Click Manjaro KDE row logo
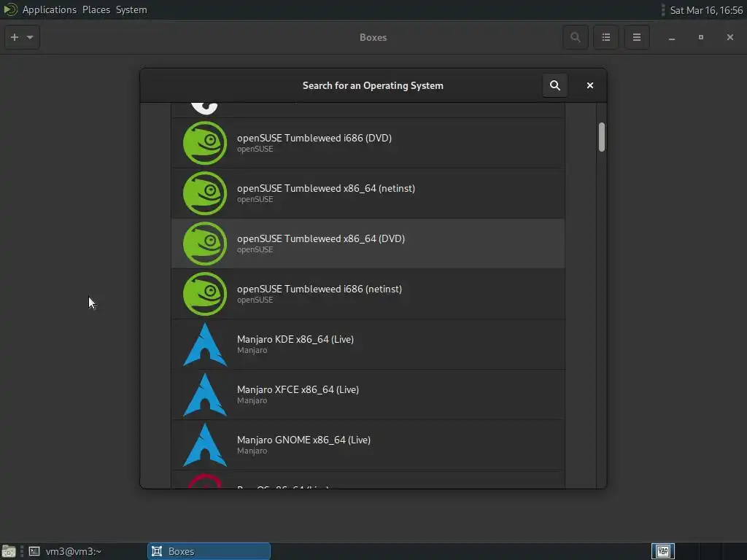Image resolution: width=747 pixels, height=560 pixels. [205, 344]
